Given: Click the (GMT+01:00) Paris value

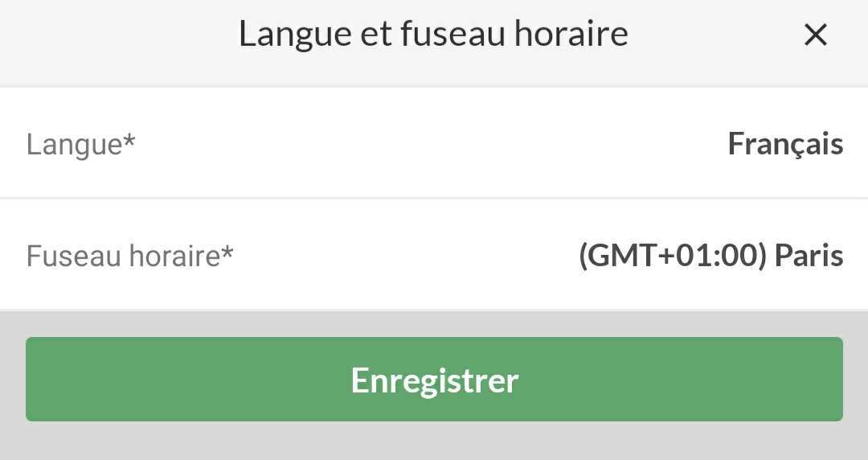Looking at the screenshot, I should pyautogui.click(x=710, y=256).
